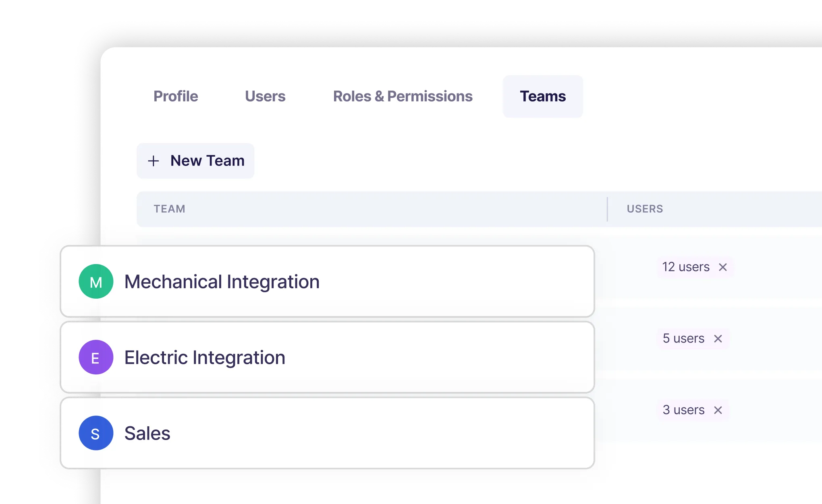This screenshot has height=504, width=822.
Task: Click the green M team avatar
Action: point(96,281)
